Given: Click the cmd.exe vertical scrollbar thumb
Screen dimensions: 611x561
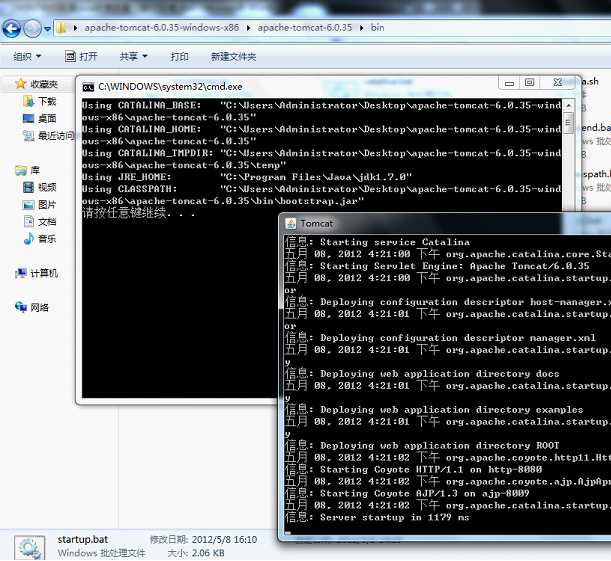Looking at the screenshot, I should [569, 122].
